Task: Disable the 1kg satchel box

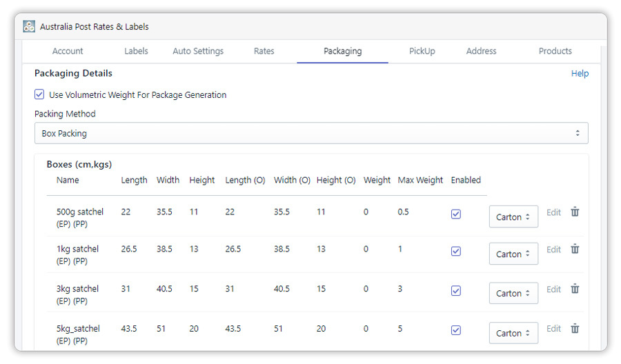Action: pos(456,251)
